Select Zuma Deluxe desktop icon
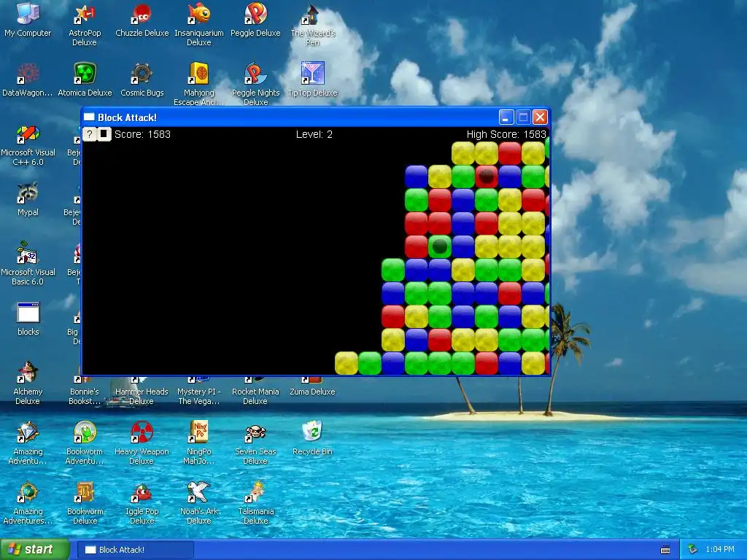This screenshot has width=747, height=560. coord(312,386)
